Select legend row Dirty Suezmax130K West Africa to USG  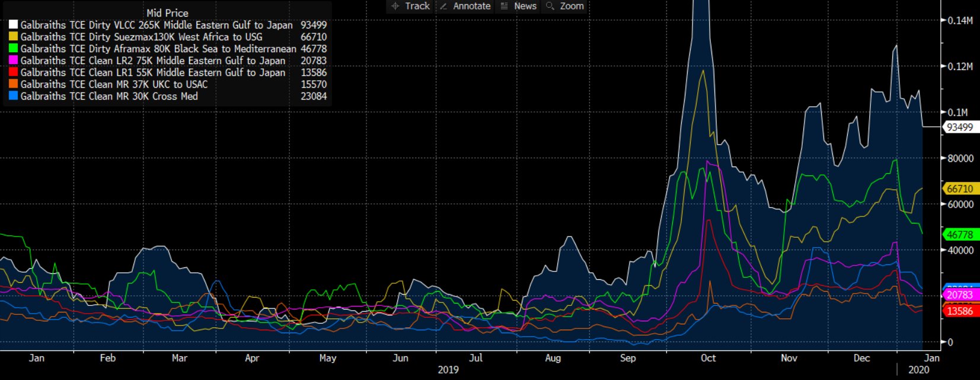[168, 37]
